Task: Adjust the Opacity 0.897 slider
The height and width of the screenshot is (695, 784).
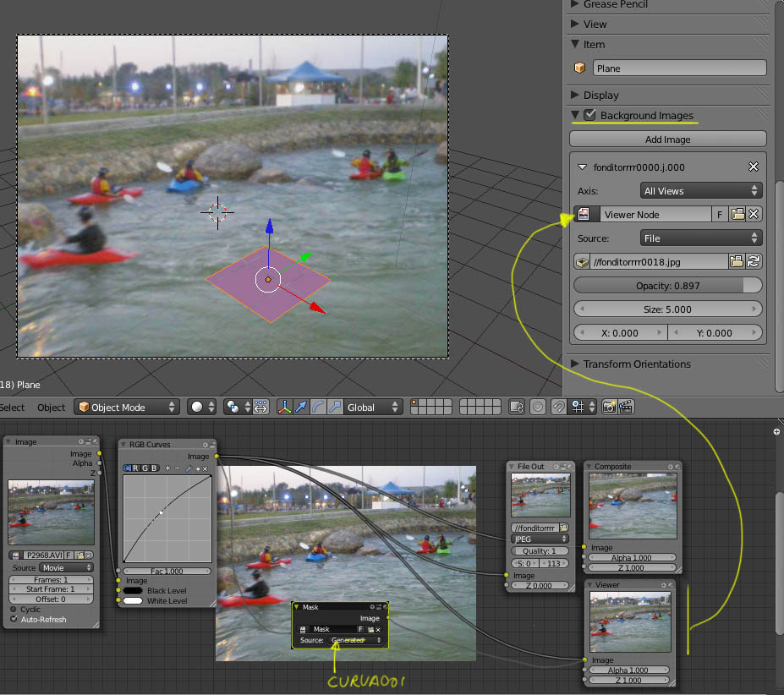Action: click(x=667, y=286)
